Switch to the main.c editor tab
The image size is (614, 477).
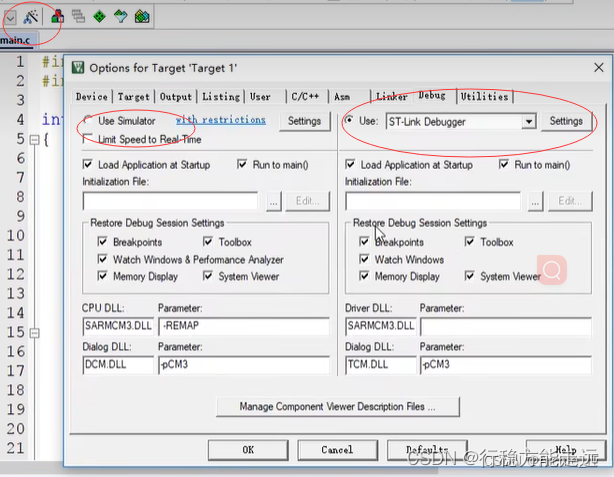click(16, 40)
